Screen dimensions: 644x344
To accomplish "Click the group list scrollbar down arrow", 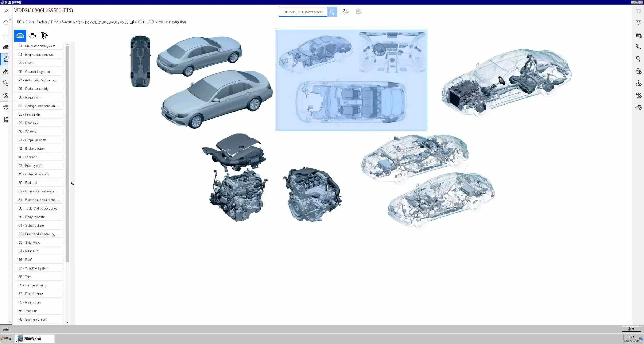I will (x=67, y=322).
